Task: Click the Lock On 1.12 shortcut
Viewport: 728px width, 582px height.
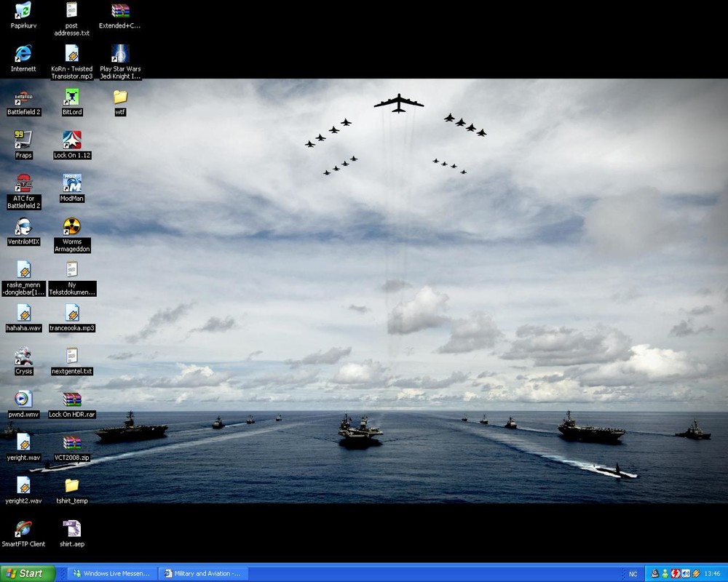Action: 71,140
